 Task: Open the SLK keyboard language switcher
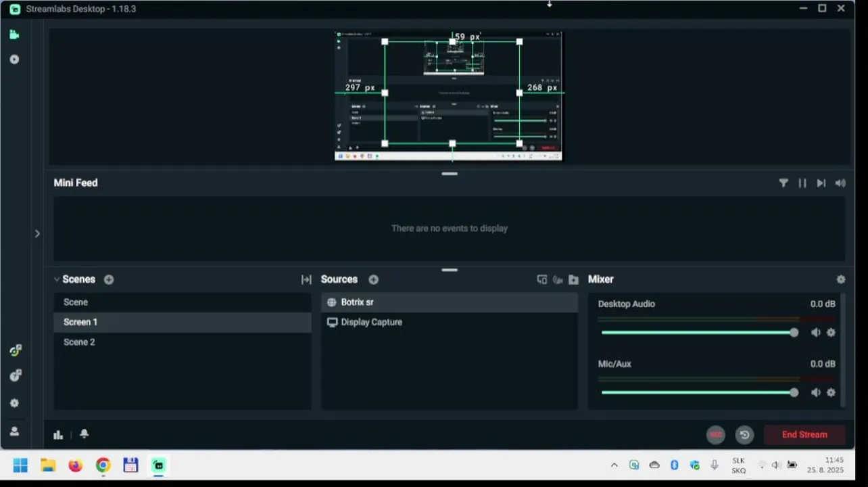coord(738,465)
